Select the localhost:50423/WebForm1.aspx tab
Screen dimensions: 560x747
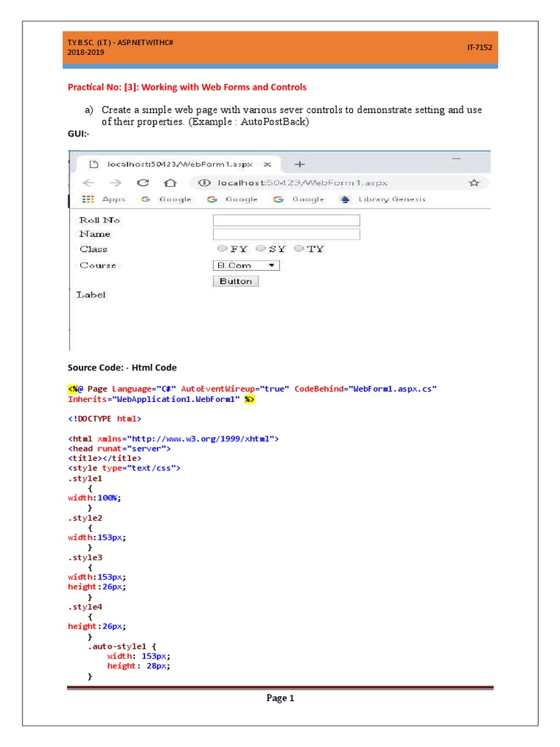(179, 164)
